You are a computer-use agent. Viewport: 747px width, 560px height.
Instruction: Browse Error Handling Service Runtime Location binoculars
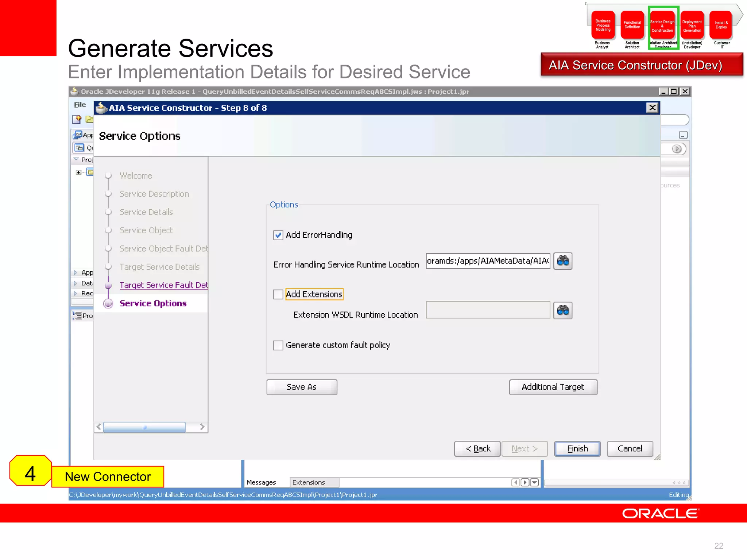click(563, 261)
